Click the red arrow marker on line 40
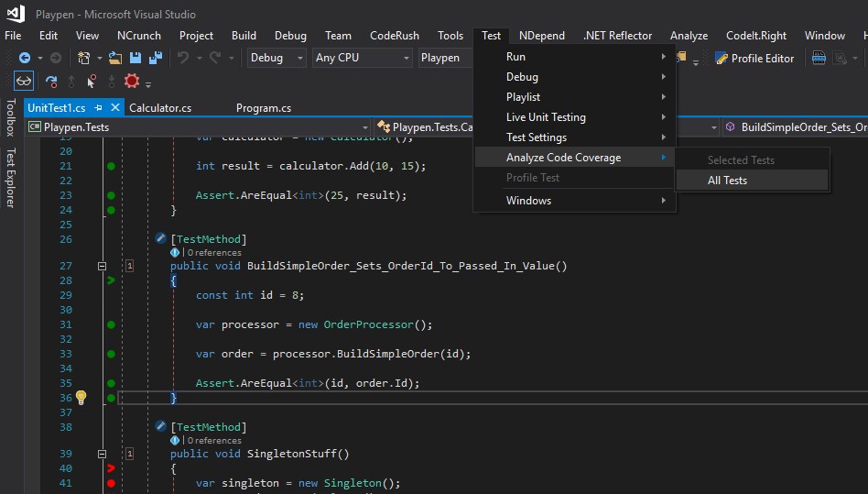This screenshot has width=868, height=494. 111,468
